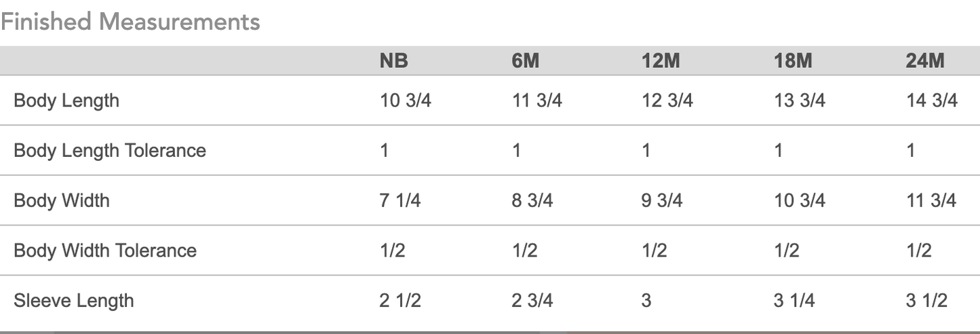Click 24M Sleeve Length value 3 1/2
Image resolution: width=980 pixels, height=334 pixels.
tap(926, 300)
